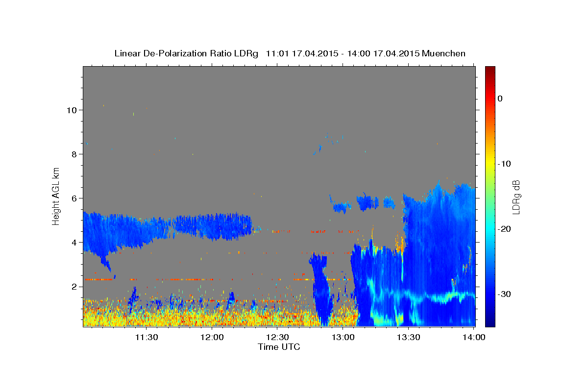Click the 'Time UTC' axis title
Image resolution: width=588 pixels, height=392 pixels.
279,347
